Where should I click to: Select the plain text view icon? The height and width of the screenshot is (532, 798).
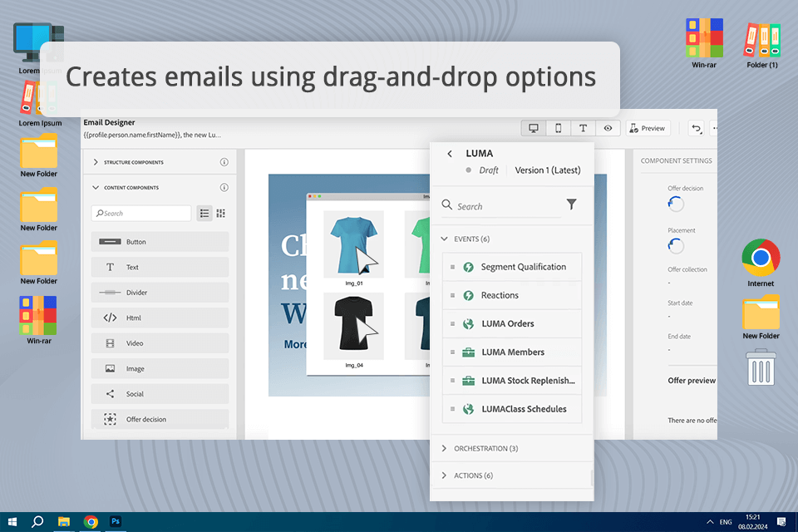click(584, 128)
